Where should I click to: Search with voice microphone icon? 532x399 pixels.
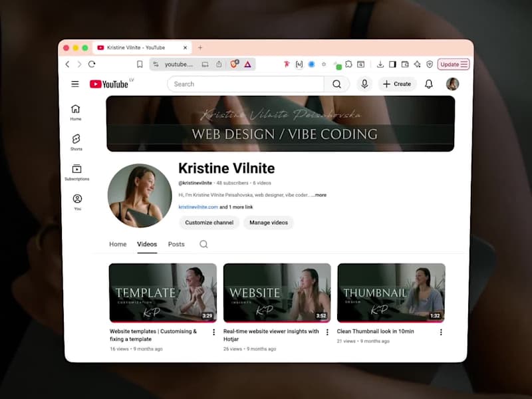pos(364,84)
